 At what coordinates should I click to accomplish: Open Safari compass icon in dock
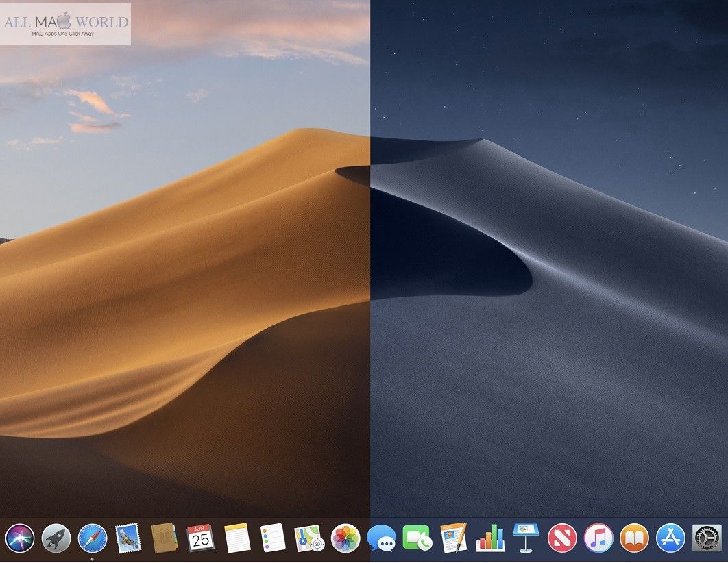coord(93,538)
